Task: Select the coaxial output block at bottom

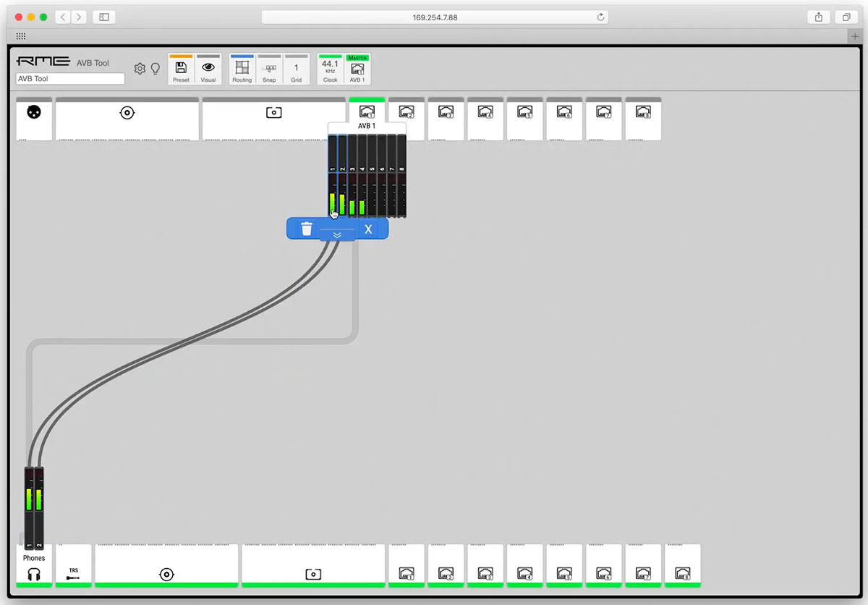Action: (x=166, y=565)
